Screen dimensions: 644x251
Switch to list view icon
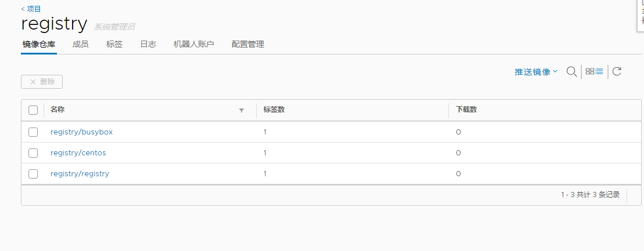point(599,71)
